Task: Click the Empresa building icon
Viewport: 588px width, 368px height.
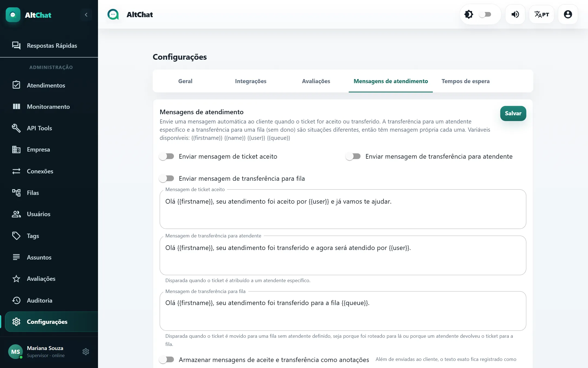Action: pos(16,149)
